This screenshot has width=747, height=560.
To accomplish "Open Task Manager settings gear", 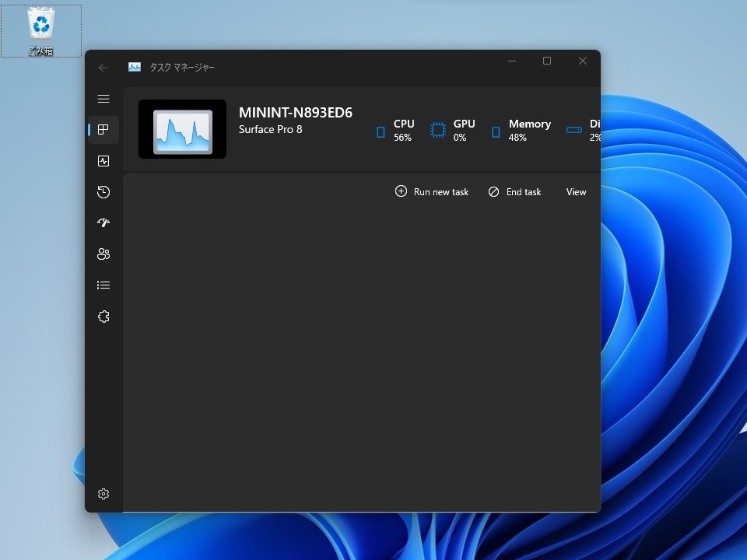I will (103, 494).
